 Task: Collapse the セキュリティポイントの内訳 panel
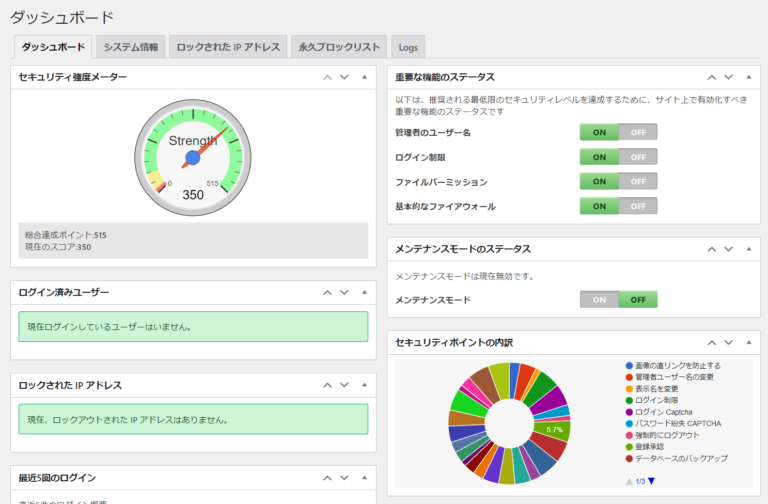click(749, 342)
